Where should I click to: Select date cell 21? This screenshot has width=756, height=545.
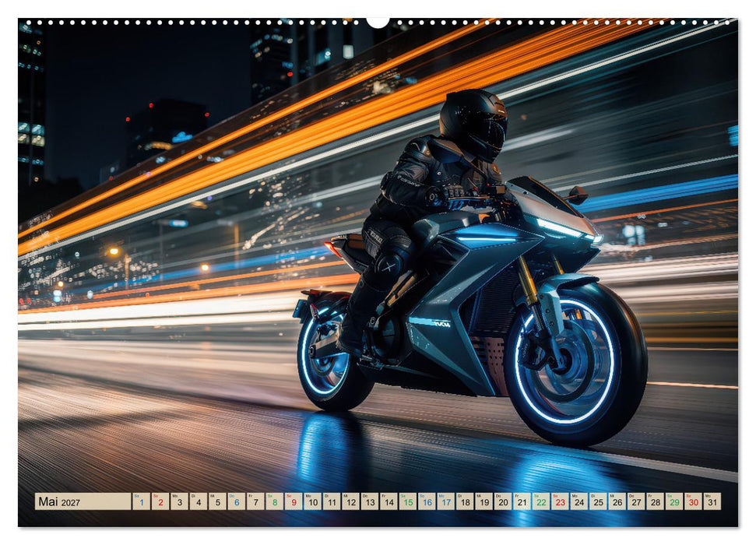[522, 501]
